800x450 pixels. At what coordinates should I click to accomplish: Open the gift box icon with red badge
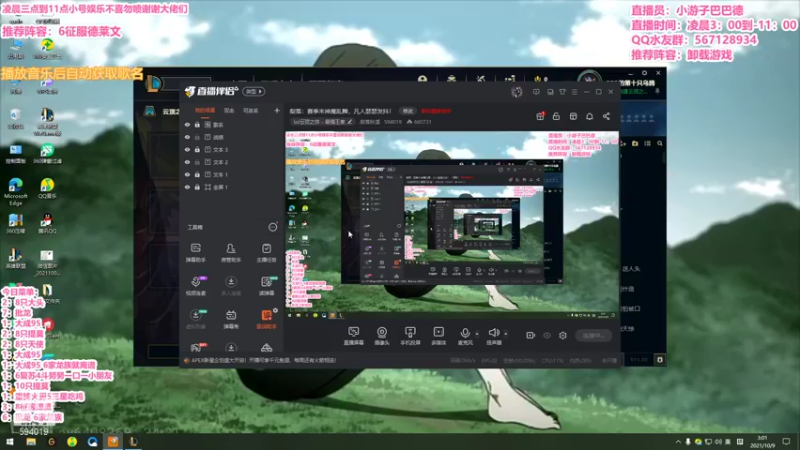pyautogui.click(x=540, y=116)
